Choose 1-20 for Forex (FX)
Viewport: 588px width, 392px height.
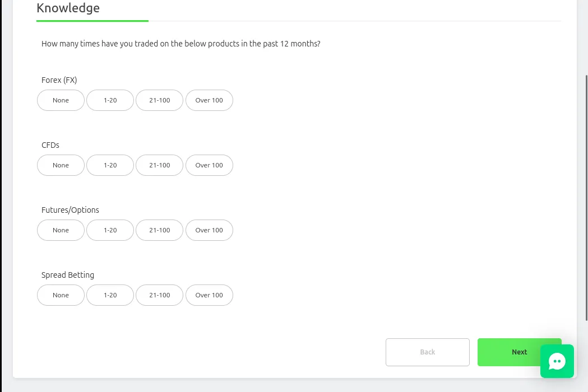110,100
